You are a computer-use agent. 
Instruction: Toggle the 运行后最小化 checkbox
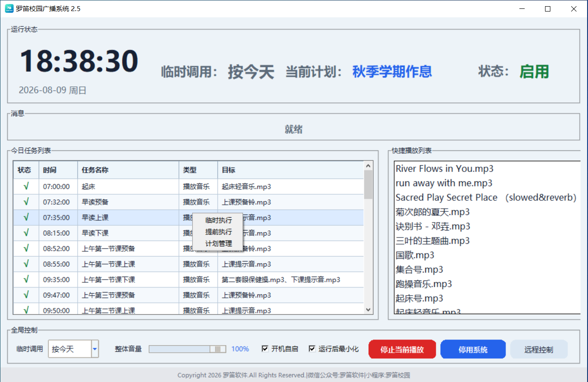312,349
